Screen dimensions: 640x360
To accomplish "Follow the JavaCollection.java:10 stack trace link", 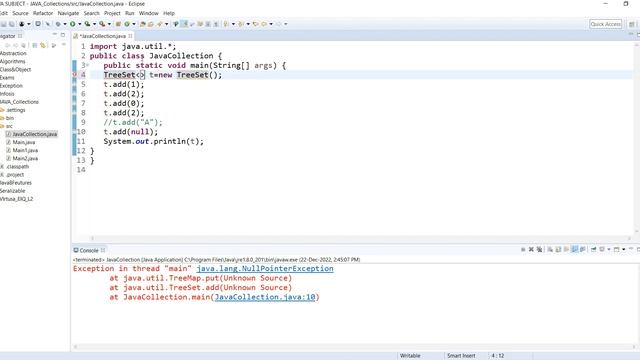I will click(x=265, y=297).
